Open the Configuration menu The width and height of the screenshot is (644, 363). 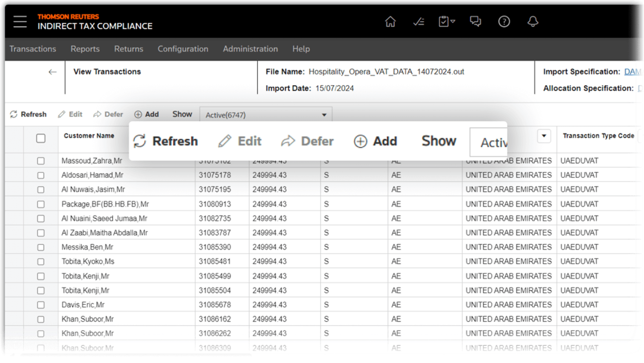(x=183, y=49)
